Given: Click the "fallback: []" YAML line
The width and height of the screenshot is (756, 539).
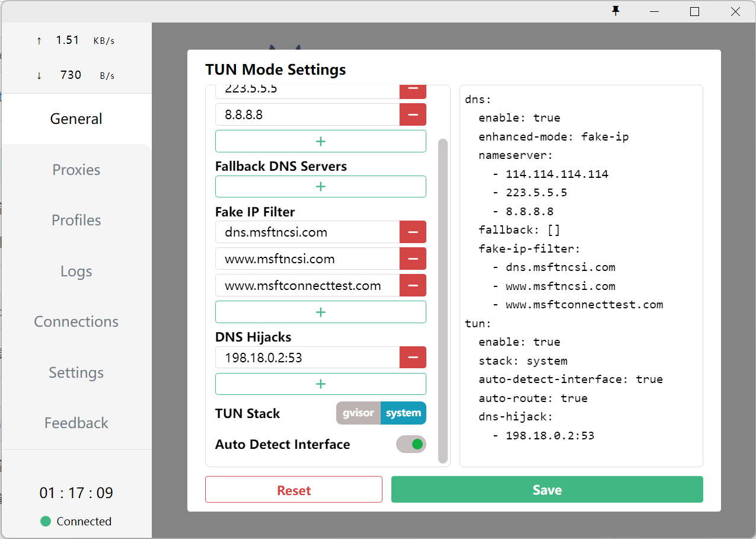Looking at the screenshot, I should [x=519, y=230].
